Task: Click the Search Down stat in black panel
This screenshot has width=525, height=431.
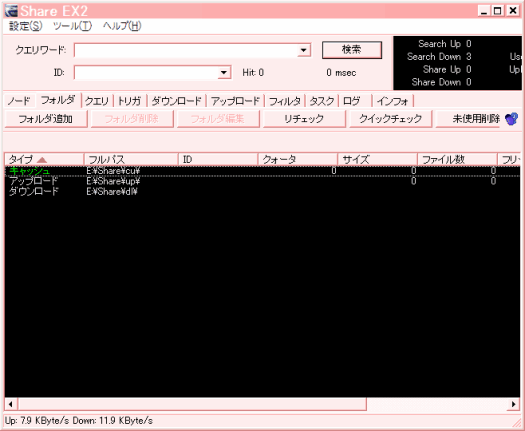Action: (439, 57)
